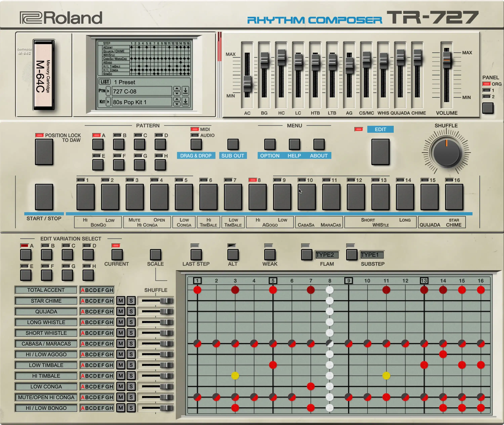Toggle POSITION LOCK TO DAW button
This screenshot has height=425, width=504.
[x=44, y=152]
